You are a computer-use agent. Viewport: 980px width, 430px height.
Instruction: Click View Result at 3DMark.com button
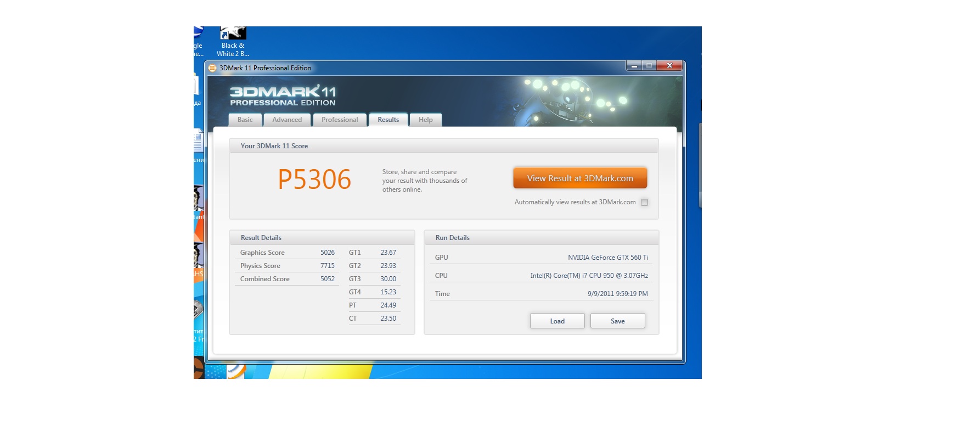[x=580, y=178]
